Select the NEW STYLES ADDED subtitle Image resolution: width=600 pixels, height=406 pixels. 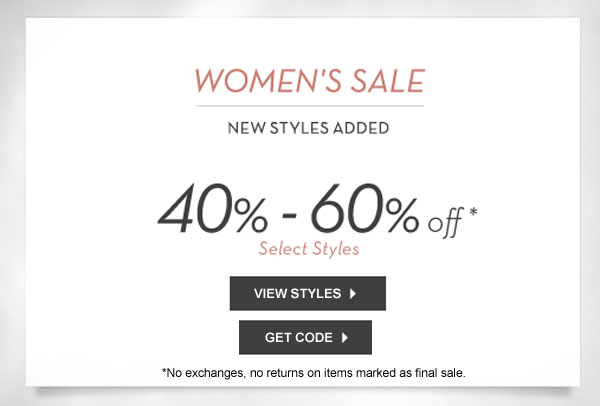[308, 128]
